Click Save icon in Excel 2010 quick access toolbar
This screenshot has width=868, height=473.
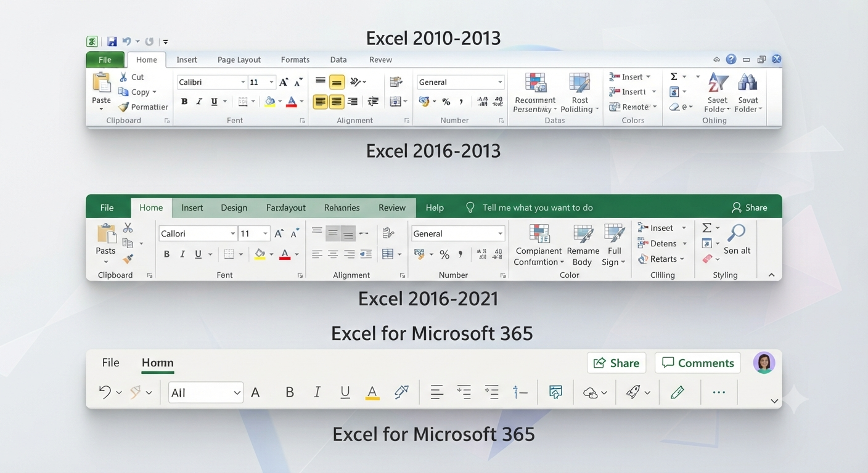pos(112,42)
